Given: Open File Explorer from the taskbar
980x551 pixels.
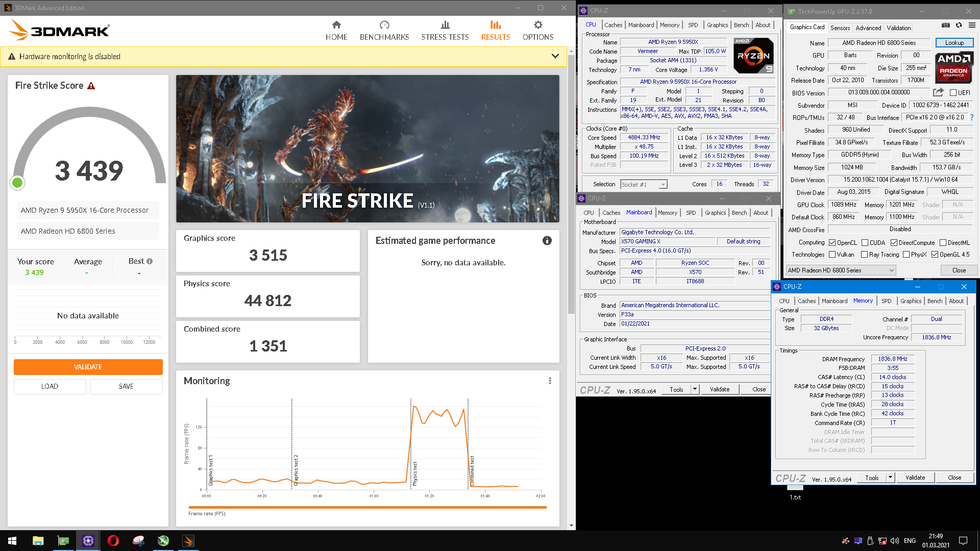Looking at the screenshot, I should point(38,541).
